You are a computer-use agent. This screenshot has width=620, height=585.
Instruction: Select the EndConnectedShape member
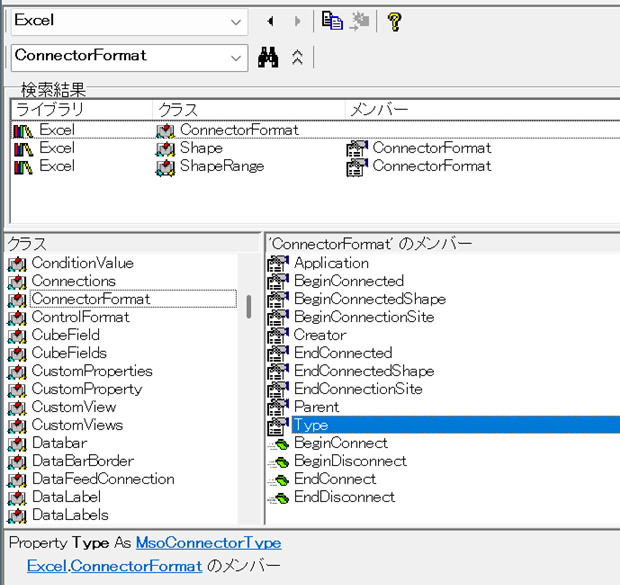[364, 371]
